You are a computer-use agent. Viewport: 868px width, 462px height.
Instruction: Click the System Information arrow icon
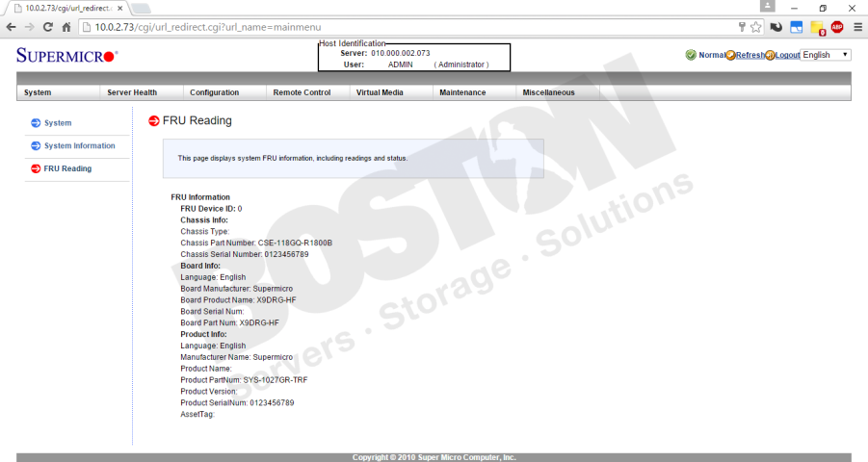tap(36, 145)
